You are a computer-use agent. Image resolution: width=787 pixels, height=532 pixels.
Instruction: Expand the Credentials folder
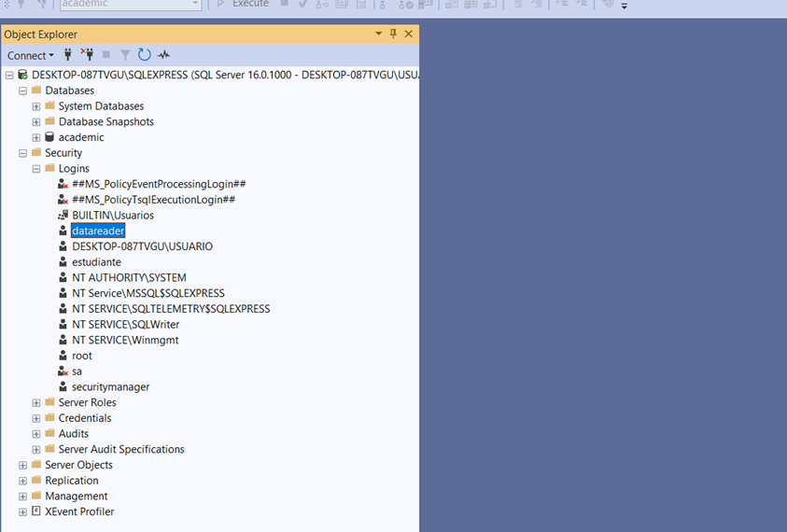point(36,418)
